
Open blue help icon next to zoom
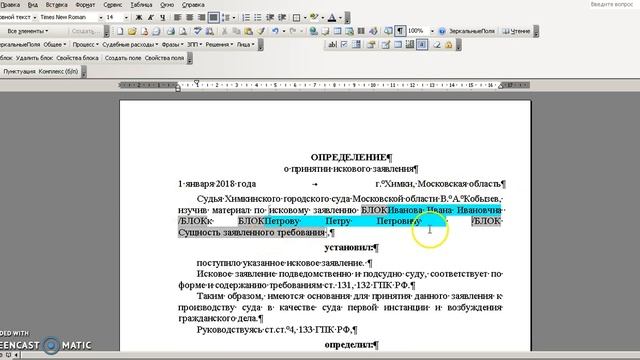coord(442,31)
